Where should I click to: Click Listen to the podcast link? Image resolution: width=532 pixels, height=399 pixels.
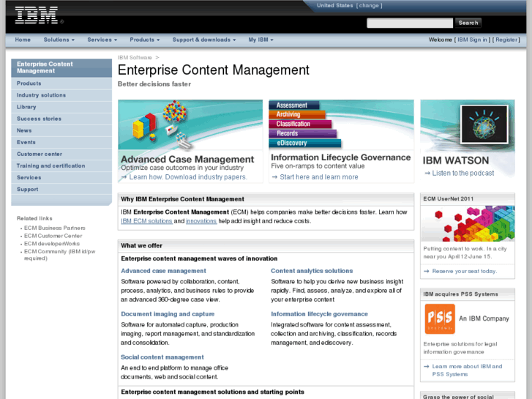pos(463,174)
